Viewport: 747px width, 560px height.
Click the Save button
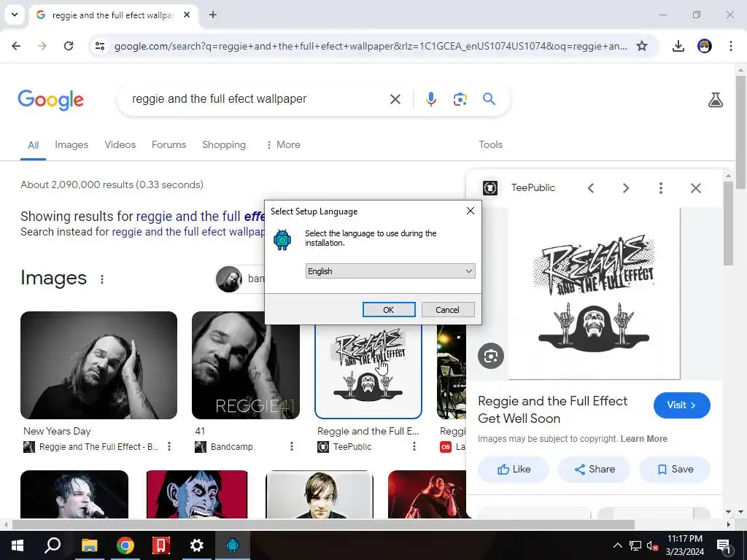675,469
